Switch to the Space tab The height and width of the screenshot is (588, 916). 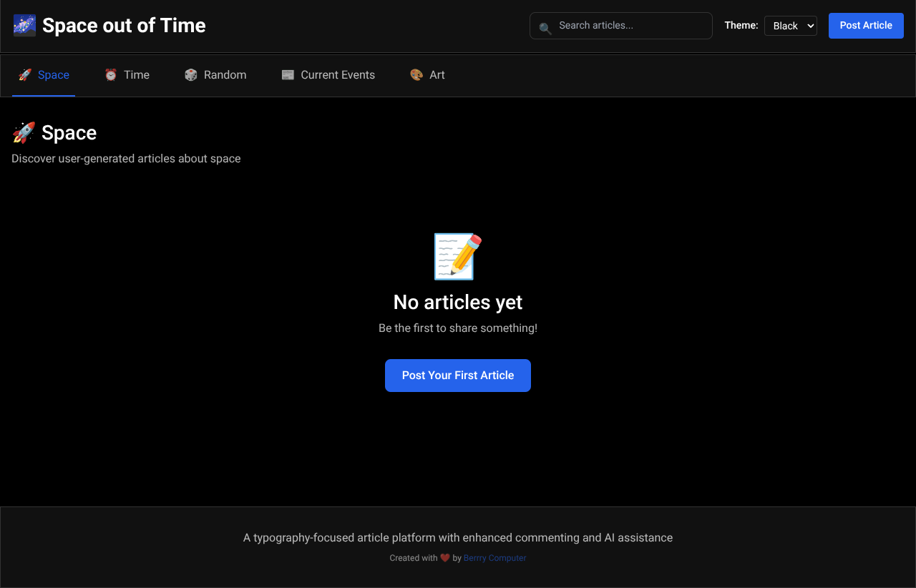point(53,75)
